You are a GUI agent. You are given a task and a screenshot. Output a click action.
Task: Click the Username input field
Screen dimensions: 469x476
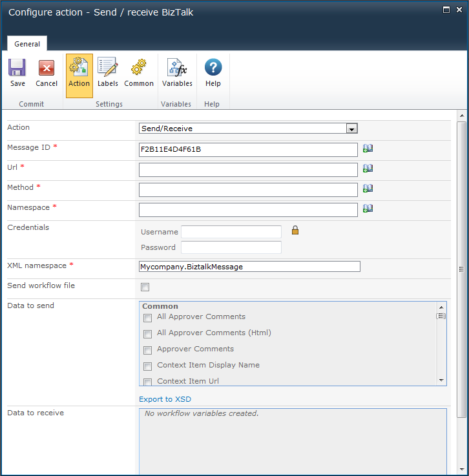[x=231, y=232]
